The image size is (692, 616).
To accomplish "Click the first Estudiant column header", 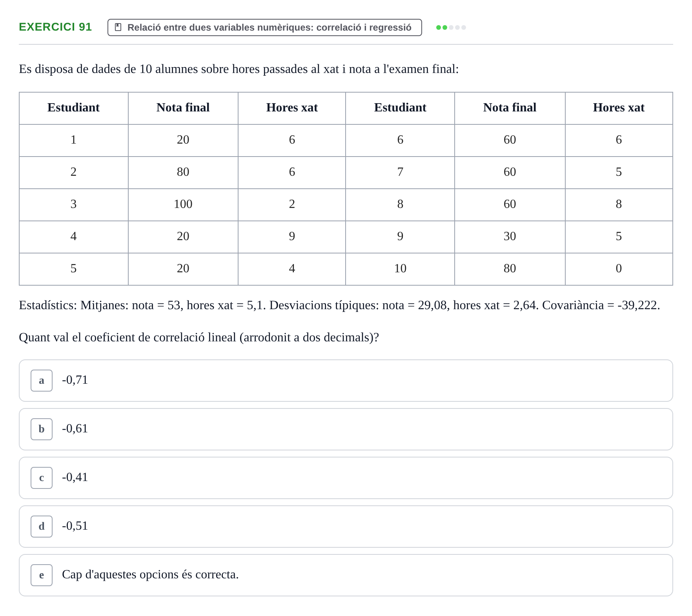I will pos(74,108).
